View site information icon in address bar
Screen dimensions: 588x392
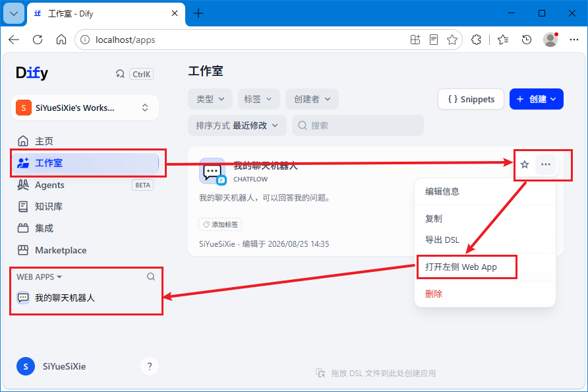85,40
